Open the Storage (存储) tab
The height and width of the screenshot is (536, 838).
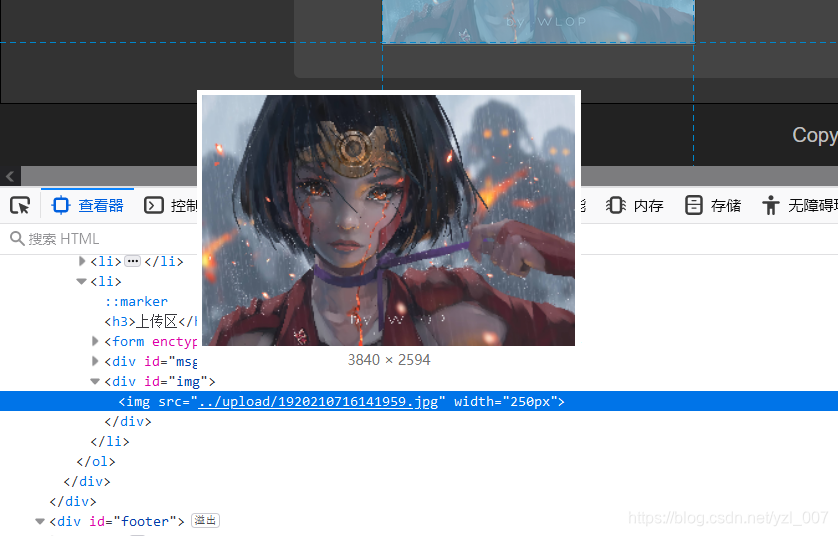point(713,206)
